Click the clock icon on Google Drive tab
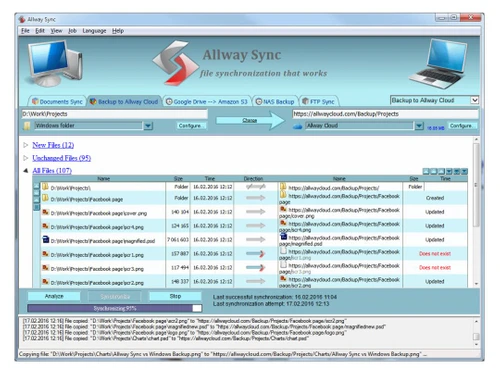The width and height of the screenshot is (500, 375). coord(169,102)
